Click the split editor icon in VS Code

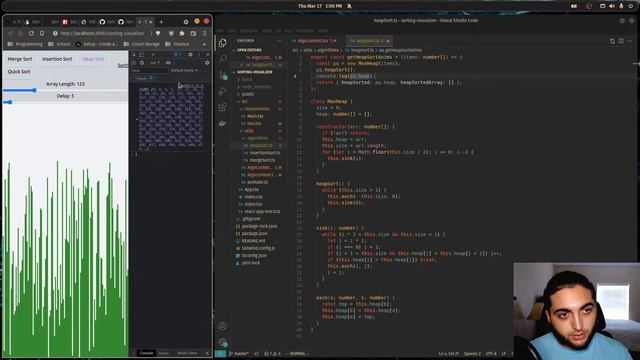point(621,41)
